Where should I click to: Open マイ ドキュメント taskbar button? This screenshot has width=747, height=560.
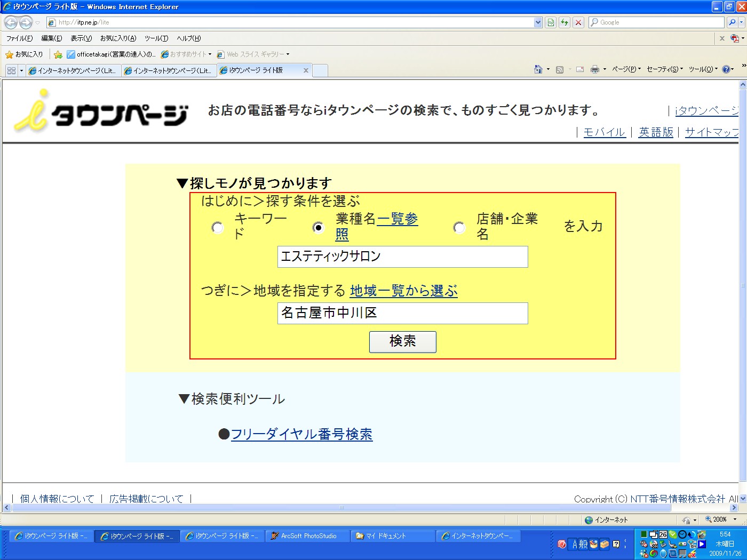393,536
